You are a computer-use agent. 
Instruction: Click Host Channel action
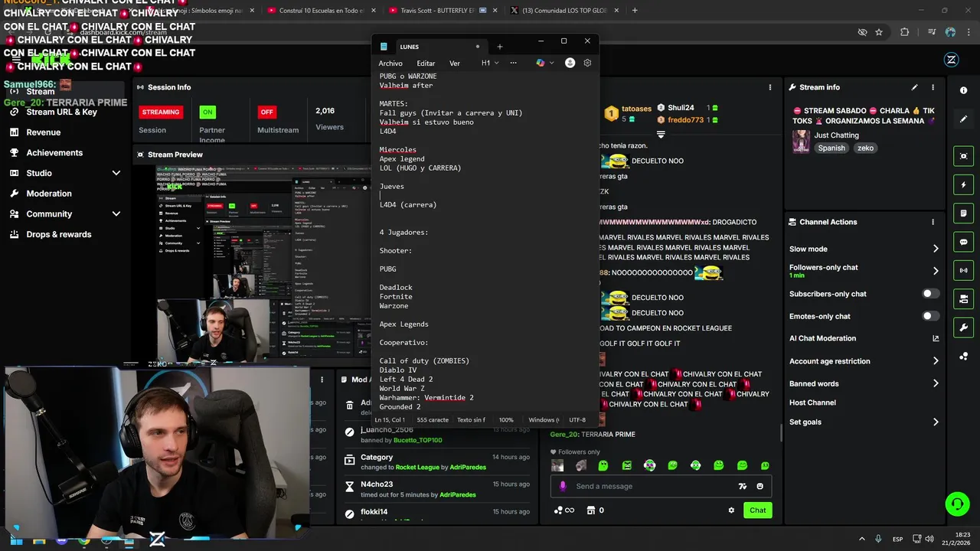(812, 403)
